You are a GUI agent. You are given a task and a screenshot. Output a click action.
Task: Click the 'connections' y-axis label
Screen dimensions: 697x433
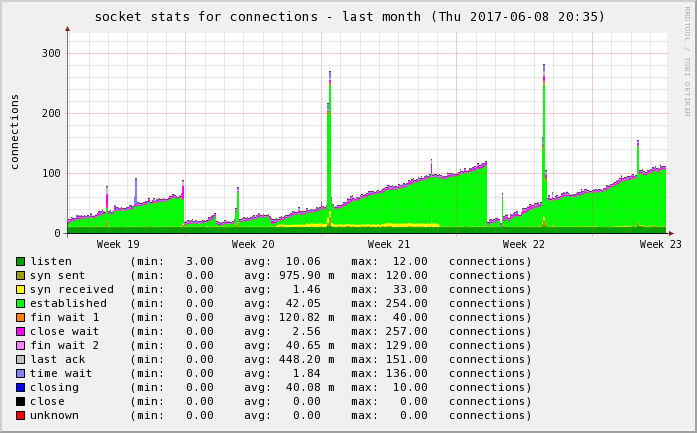point(15,131)
